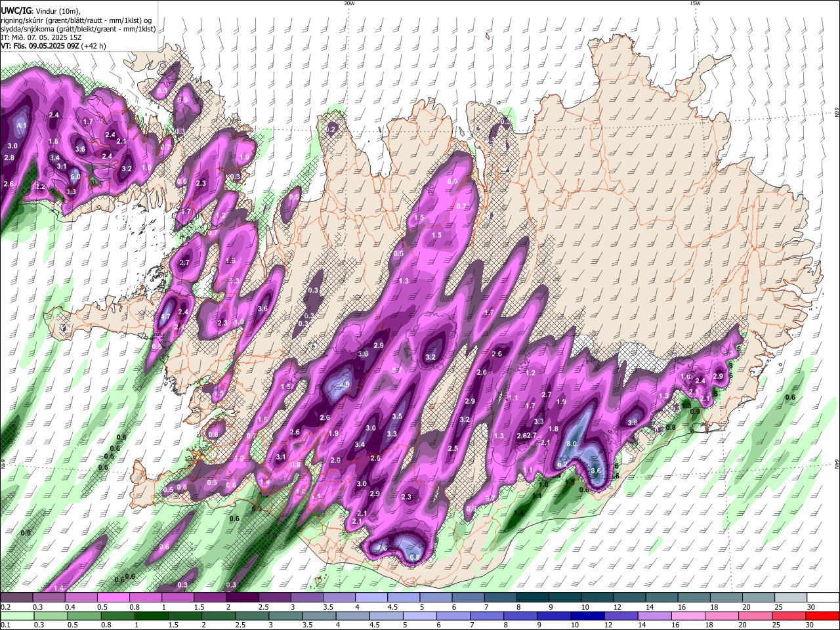Pick the snow-scale swatch starting at 0.4
840x630 pixels.
pyautogui.click(x=81, y=598)
